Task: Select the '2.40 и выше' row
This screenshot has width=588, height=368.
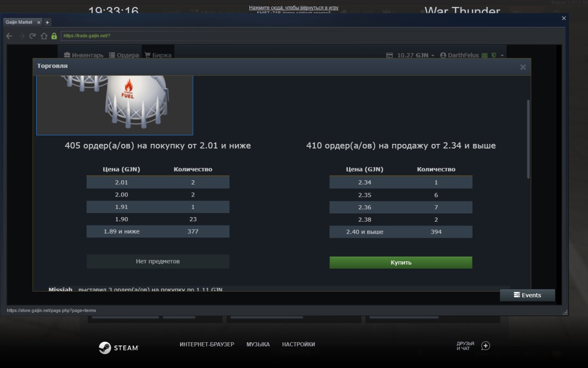Action: tap(401, 232)
